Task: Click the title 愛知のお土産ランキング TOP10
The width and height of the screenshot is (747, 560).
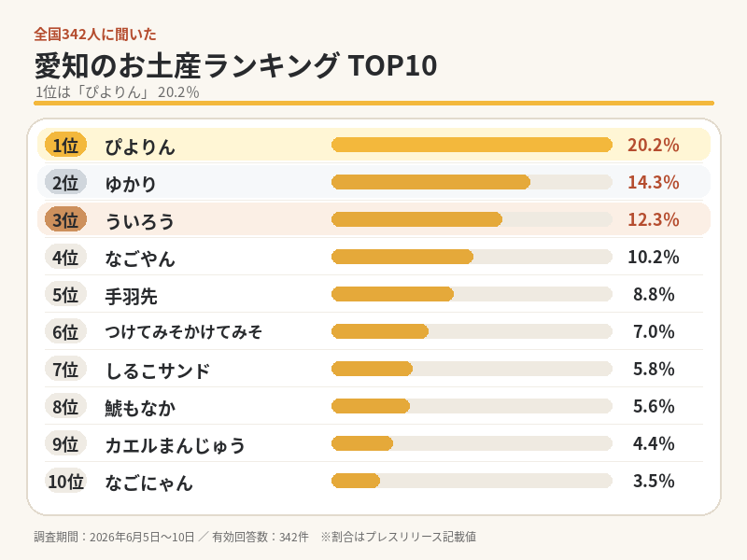Action: [x=235, y=65]
